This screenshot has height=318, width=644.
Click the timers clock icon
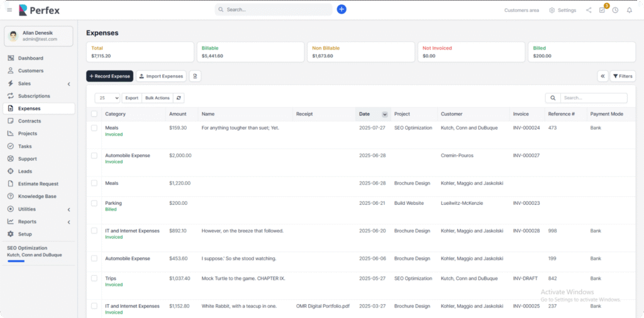point(615,10)
